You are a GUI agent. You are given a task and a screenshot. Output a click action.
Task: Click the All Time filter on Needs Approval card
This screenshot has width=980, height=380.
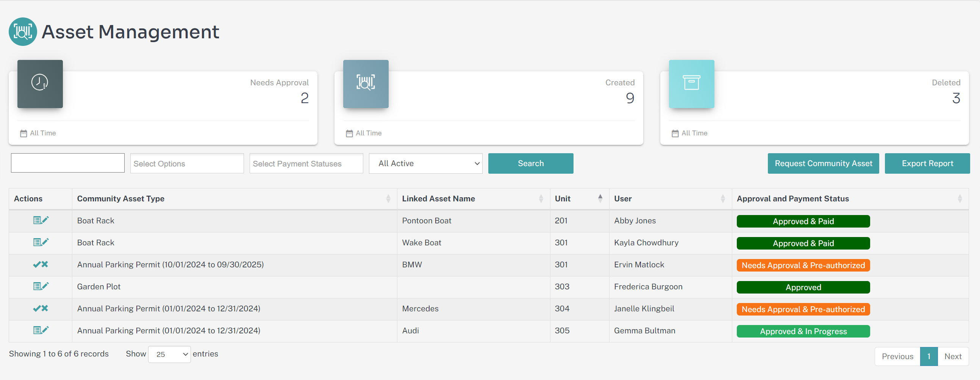pos(43,133)
